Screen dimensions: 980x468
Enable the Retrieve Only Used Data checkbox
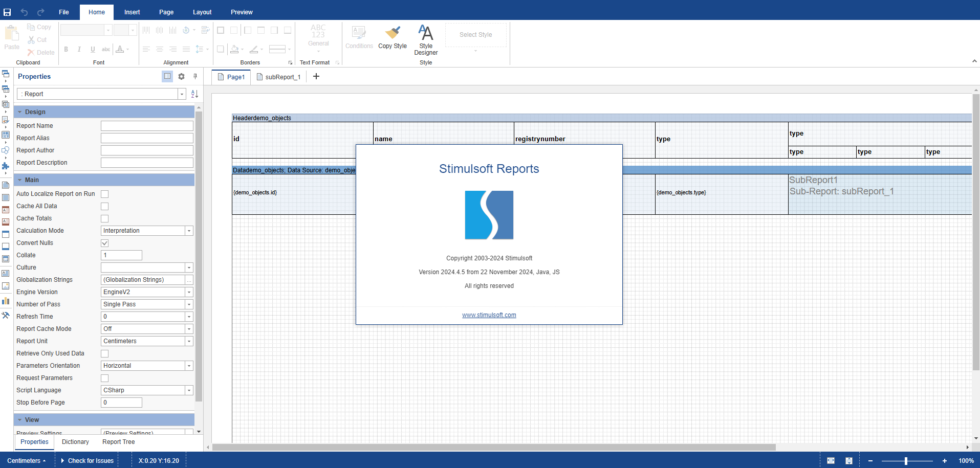point(105,353)
